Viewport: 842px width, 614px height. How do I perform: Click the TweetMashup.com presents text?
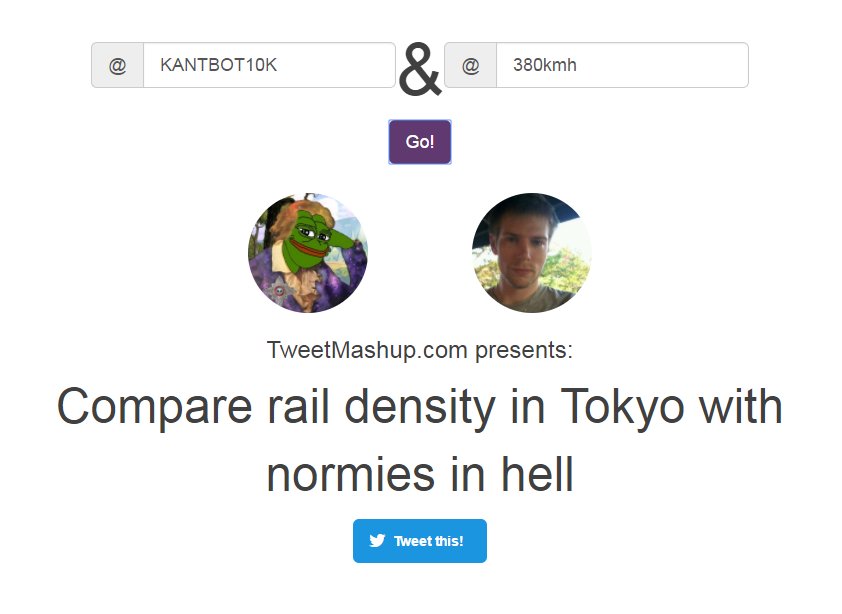(x=420, y=350)
